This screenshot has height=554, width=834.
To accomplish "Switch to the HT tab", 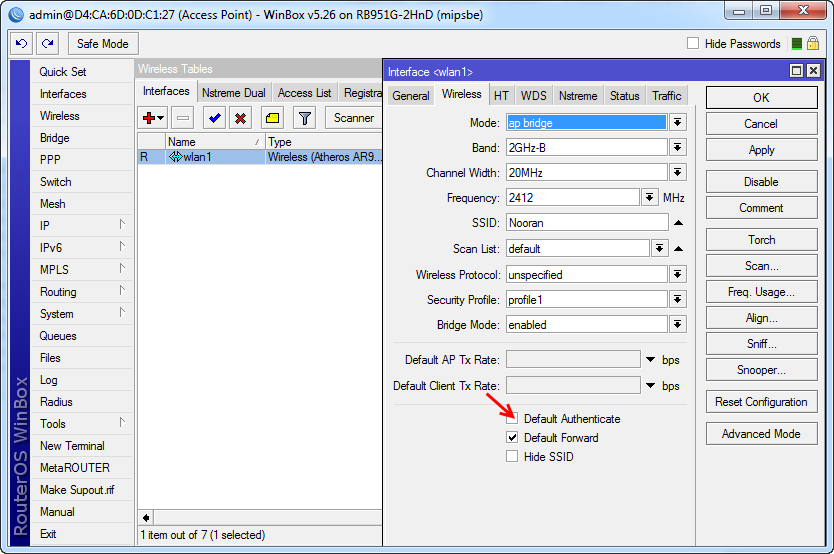I will (x=501, y=96).
